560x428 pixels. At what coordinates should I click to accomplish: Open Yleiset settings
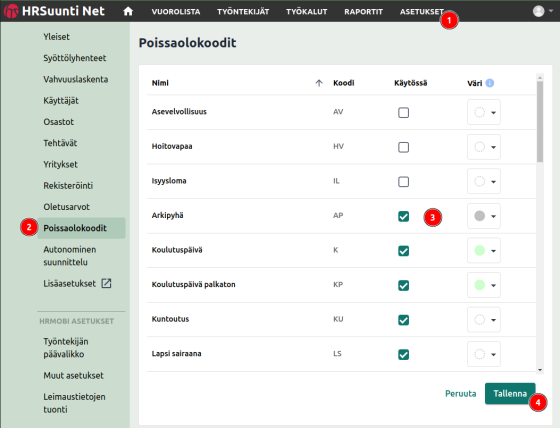56,36
